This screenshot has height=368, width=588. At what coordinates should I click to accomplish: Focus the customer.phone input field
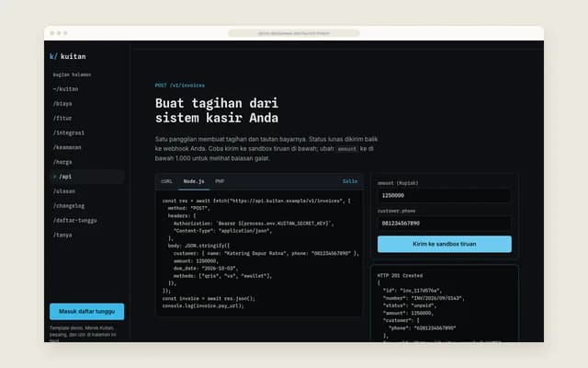coord(445,224)
